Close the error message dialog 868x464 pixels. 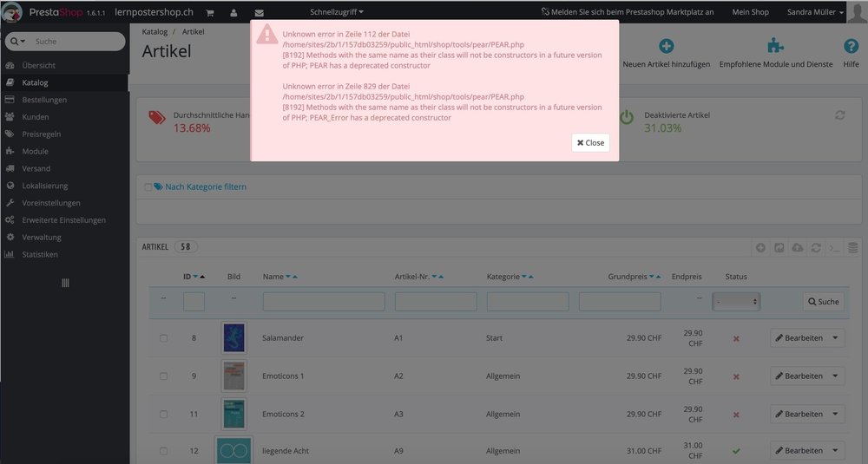[590, 143]
